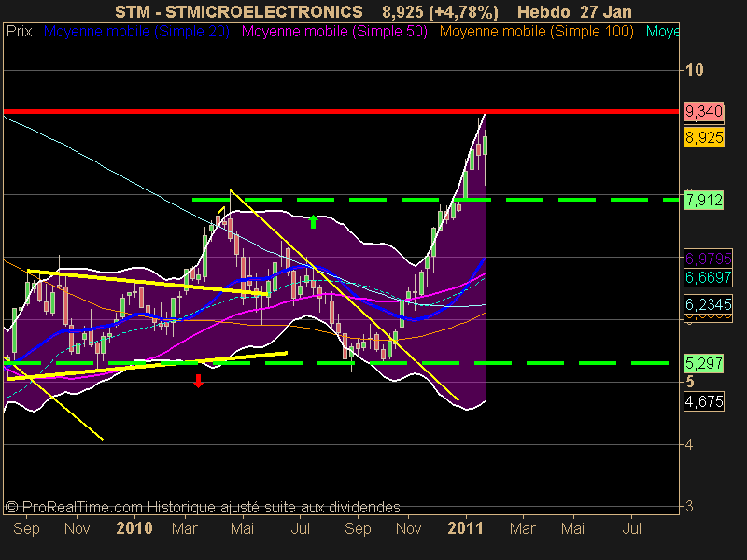Select 'Moyenne mobile (Simple 50)' legend entry
The height and width of the screenshot is (560, 747).
(334, 32)
